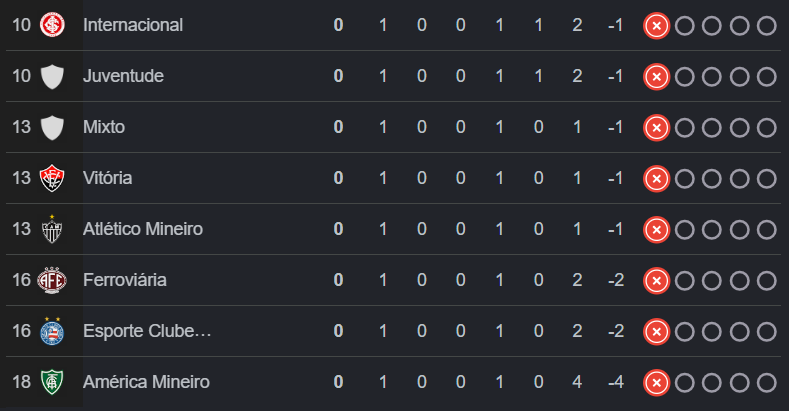The width and height of the screenshot is (789, 411).
Task: Click the América Mineiro crest icon
Action: tap(52, 382)
